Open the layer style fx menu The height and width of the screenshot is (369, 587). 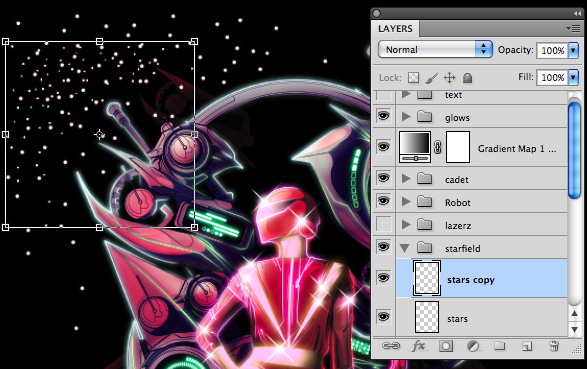pos(418,346)
